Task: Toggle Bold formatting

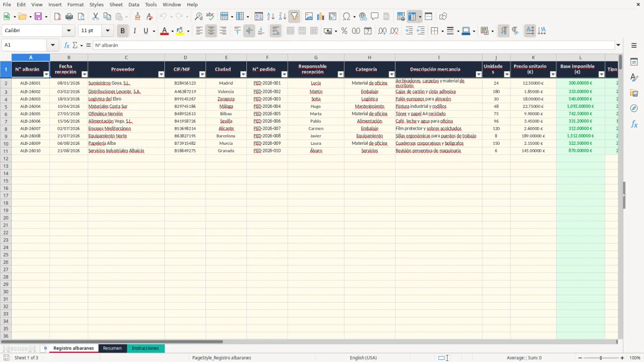Action: click(123, 31)
